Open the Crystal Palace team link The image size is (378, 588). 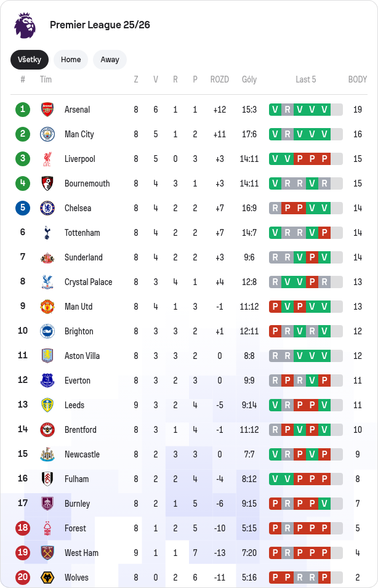click(88, 282)
